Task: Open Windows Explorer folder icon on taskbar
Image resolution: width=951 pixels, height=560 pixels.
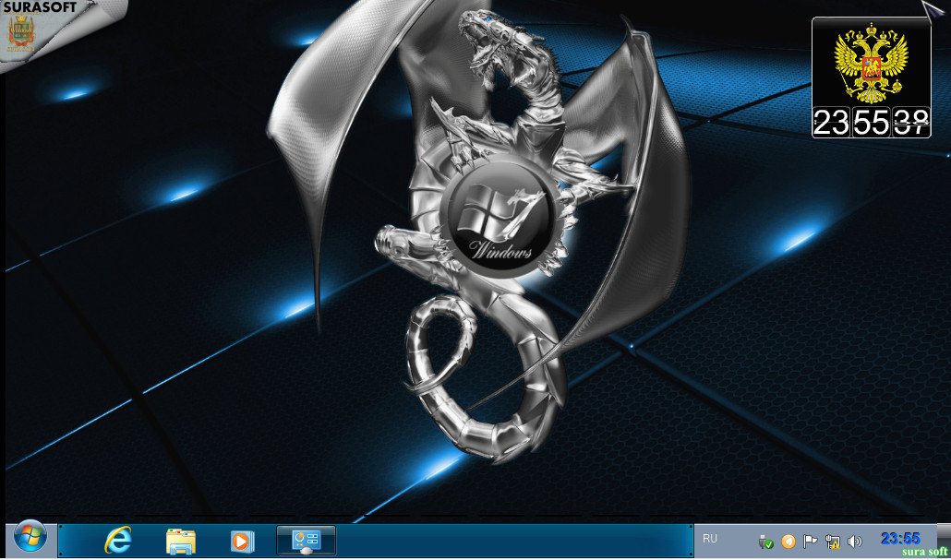Action: pyautogui.click(x=181, y=542)
